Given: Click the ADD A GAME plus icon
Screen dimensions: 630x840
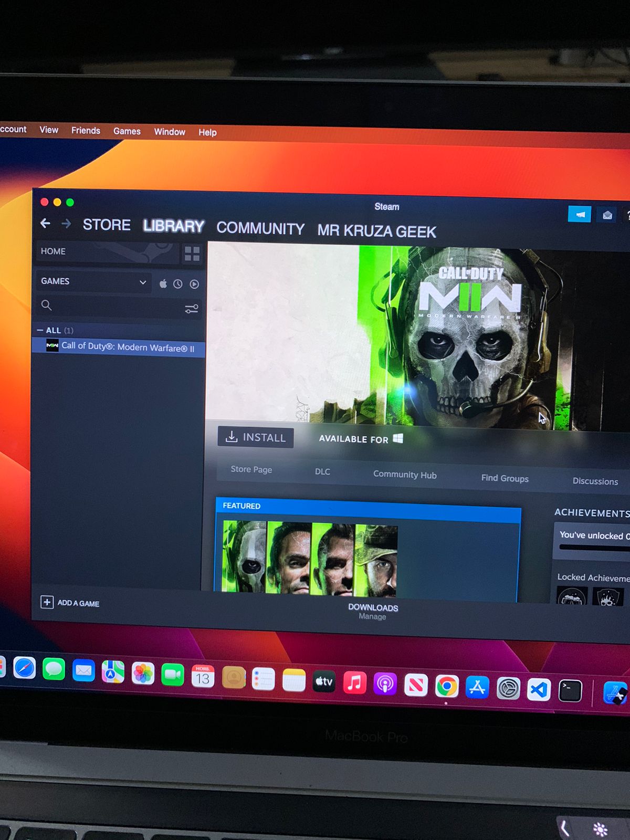Looking at the screenshot, I should 47,602.
